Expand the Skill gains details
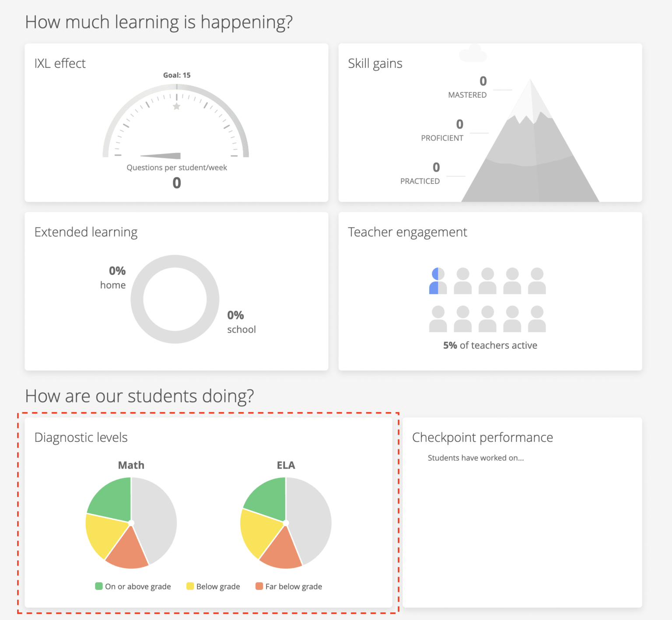The height and width of the screenshot is (620, 672). [x=375, y=63]
